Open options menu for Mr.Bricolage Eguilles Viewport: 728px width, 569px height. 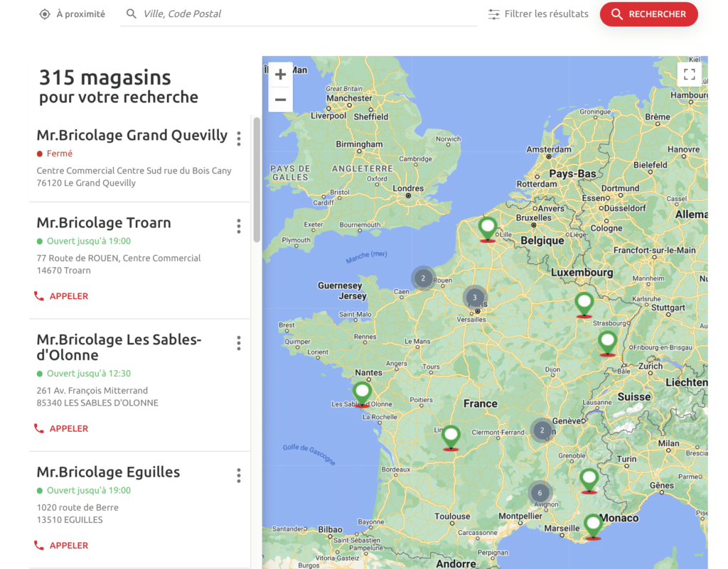(x=239, y=475)
